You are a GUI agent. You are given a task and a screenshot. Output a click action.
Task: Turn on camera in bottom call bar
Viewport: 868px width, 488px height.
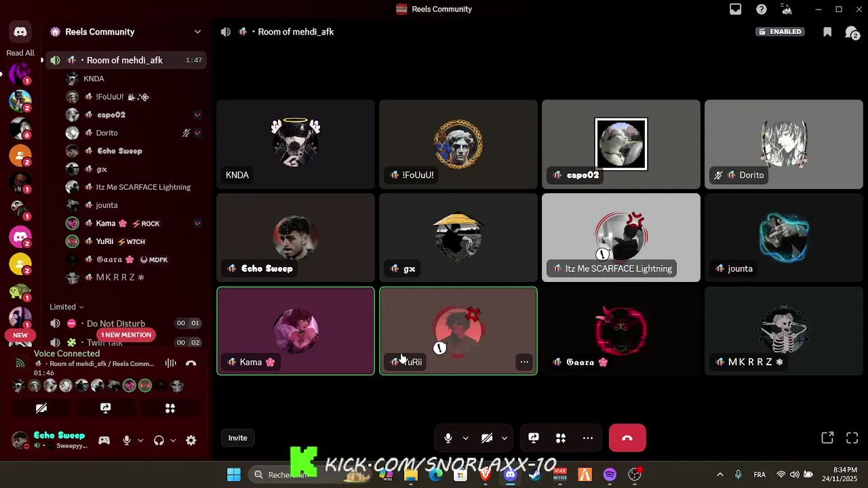pos(487,438)
